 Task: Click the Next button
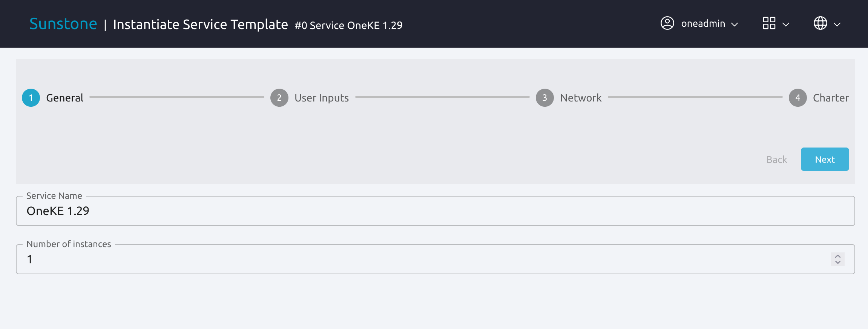tap(825, 159)
